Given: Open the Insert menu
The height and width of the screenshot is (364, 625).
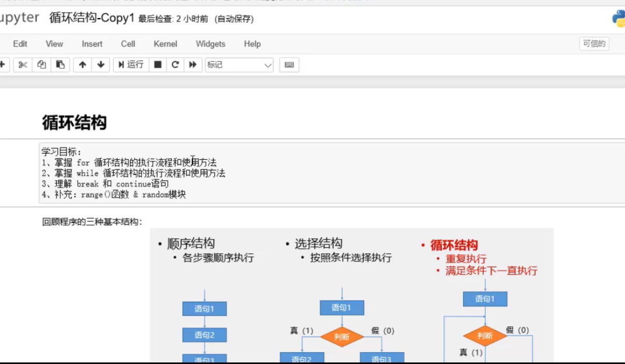Looking at the screenshot, I should 92,44.
